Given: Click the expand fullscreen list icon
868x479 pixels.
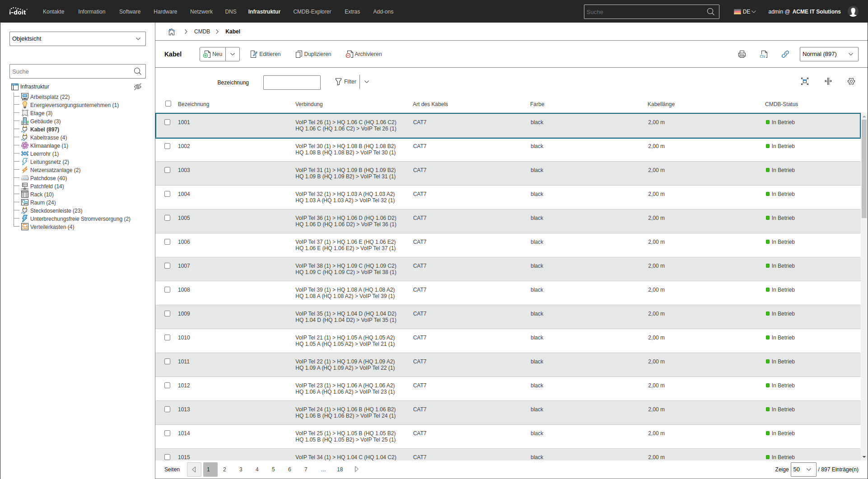Looking at the screenshot, I should pos(804,81).
